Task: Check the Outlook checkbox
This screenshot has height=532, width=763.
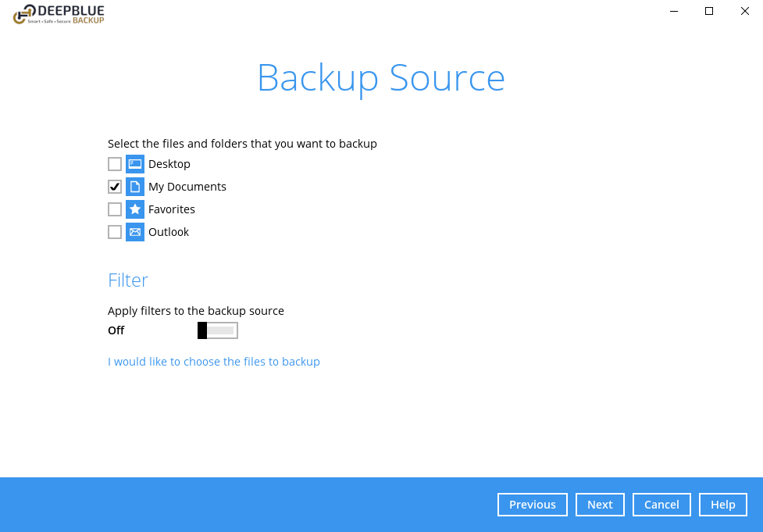Action: click(115, 232)
